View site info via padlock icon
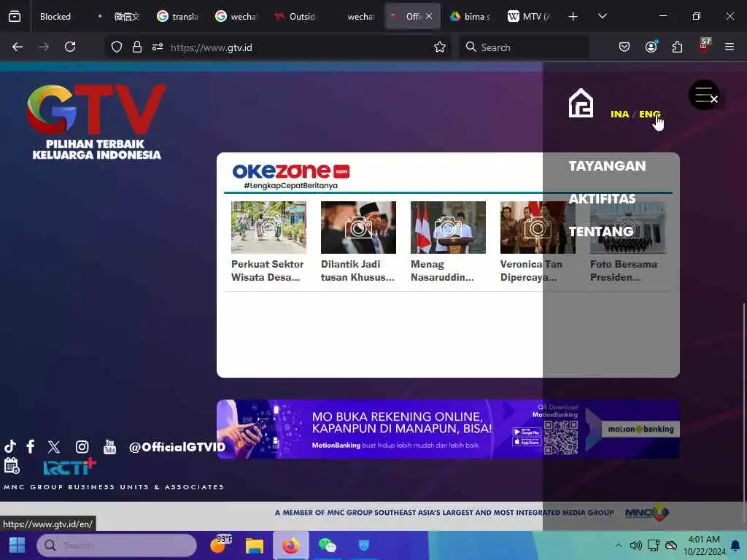Image resolution: width=747 pixels, height=560 pixels. pyautogui.click(x=137, y=47)
